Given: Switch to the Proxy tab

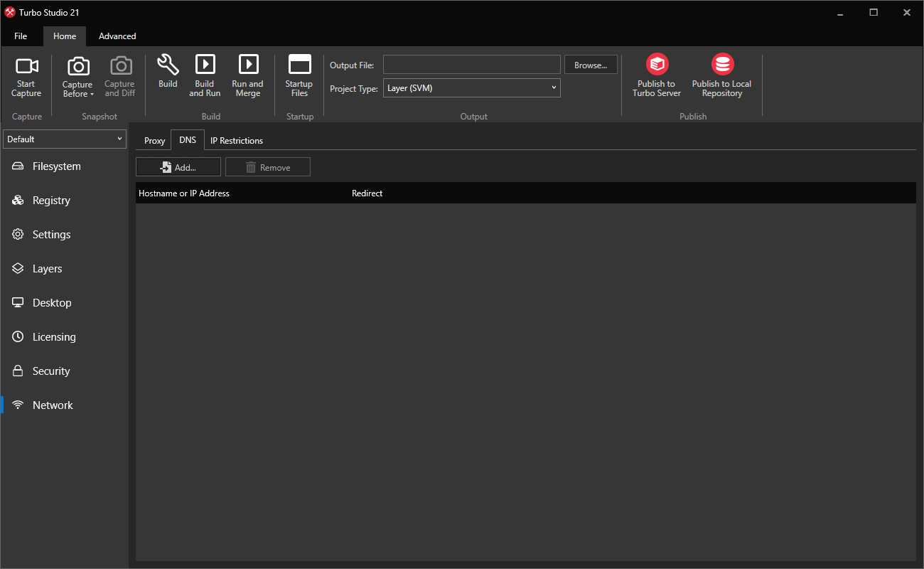Looking at the screenshot, I should (154, 140).
